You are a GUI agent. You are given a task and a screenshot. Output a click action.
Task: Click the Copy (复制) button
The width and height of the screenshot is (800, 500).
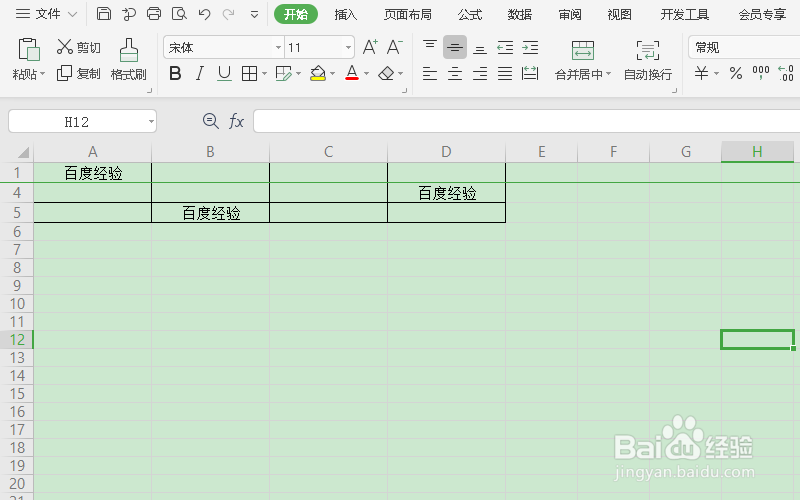tap(79, 73)
